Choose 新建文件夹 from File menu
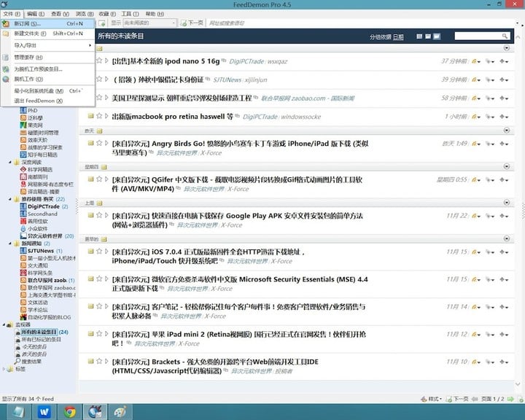 [48, 34]
